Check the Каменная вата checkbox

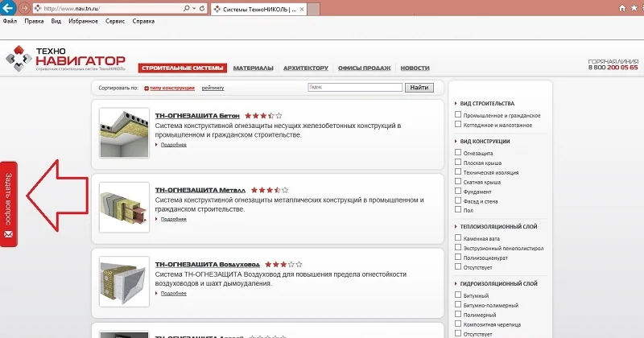pos(458,237)
